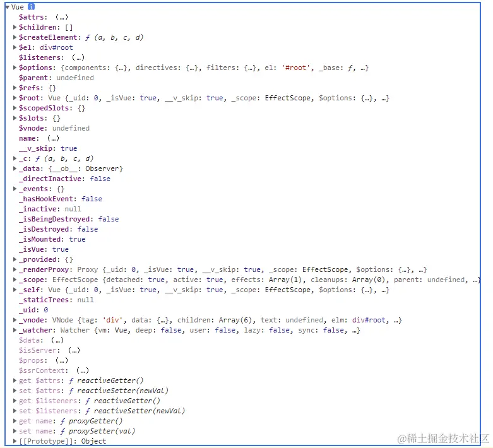The height and width of the screenshot is (448, 493).
Task: Expand the _provided object
Action: (x=15, y=259)
